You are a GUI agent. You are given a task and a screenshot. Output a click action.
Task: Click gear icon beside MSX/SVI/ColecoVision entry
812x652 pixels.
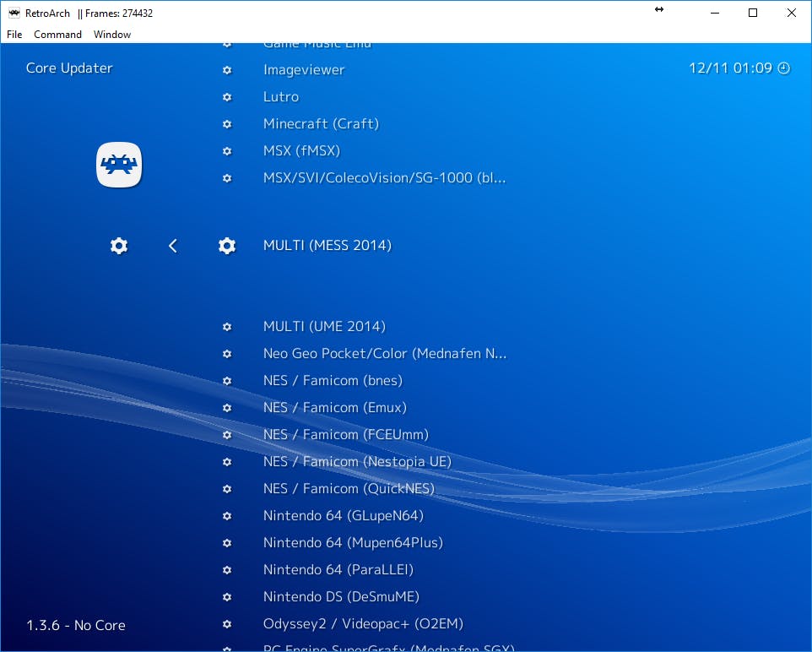tap(227, 177)
